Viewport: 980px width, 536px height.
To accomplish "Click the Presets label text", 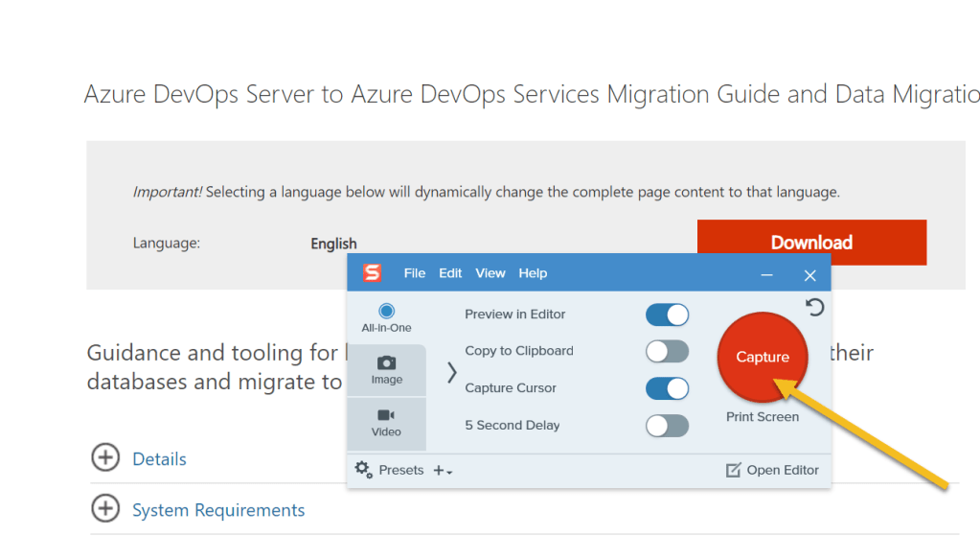I will [400, 470].
